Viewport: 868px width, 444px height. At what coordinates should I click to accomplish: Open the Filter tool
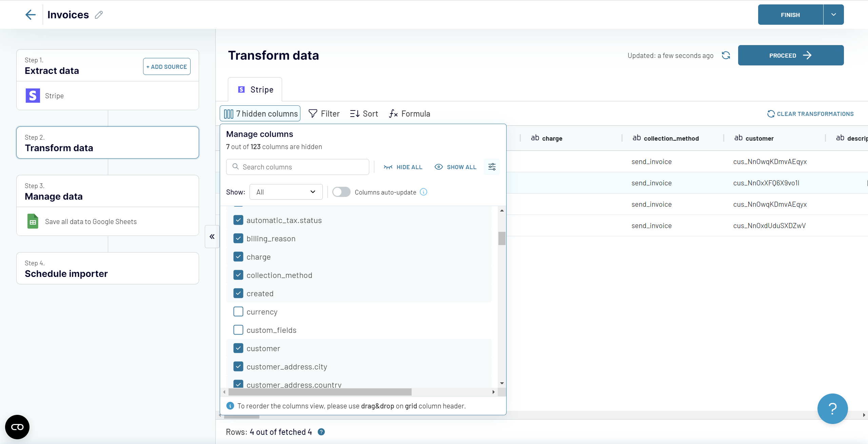tap(324, 114)
